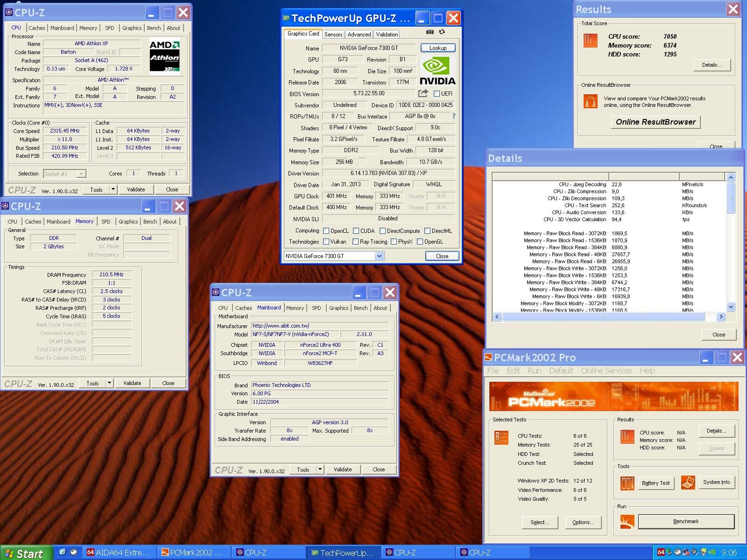The height and width of the screenshot is (560, 747).
Task: Click System Info laptop icon in PCMark2002
Action: (x=688, y=483)
